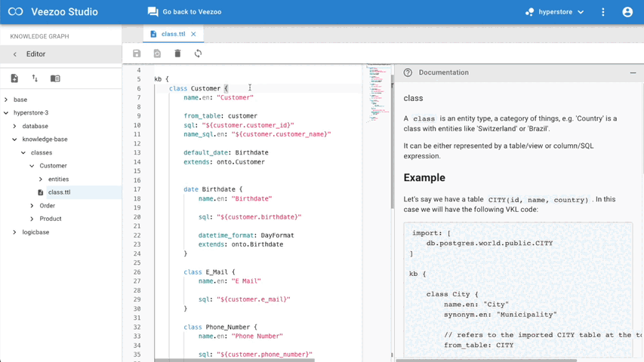Expand the logicbase tree node
644x362 pixels.
tap(14, 232)
